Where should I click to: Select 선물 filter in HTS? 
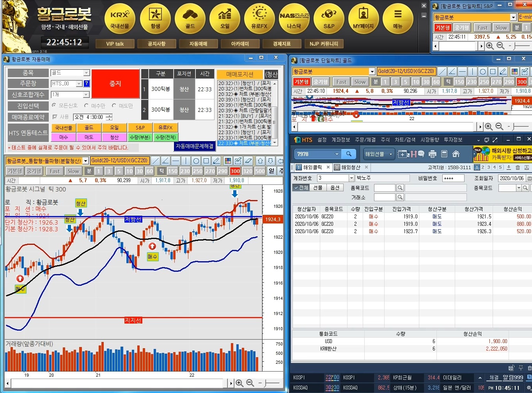(318, 188)
